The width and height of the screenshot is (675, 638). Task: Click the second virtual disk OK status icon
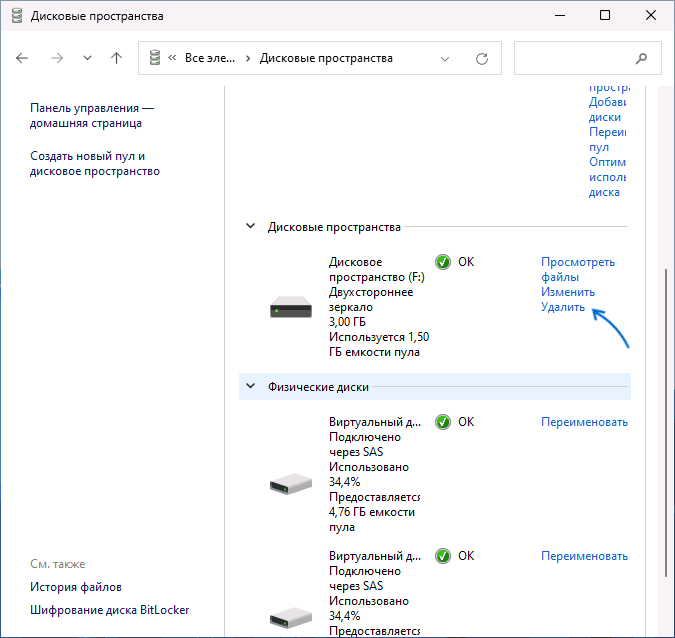443,556
